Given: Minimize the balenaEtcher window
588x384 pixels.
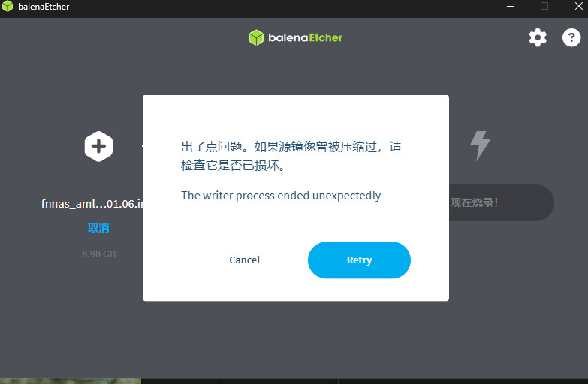Looking at the screenshot, I should [x=511, y=6].
